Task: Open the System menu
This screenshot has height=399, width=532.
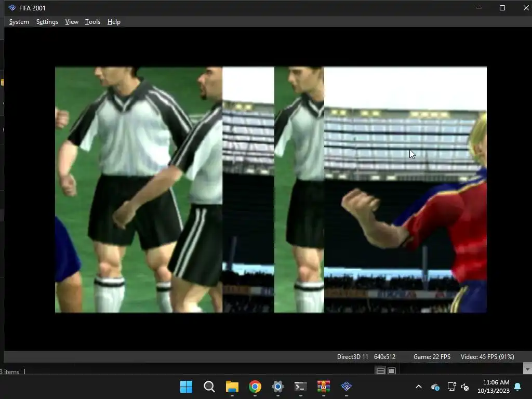Action: coord(19,22)
